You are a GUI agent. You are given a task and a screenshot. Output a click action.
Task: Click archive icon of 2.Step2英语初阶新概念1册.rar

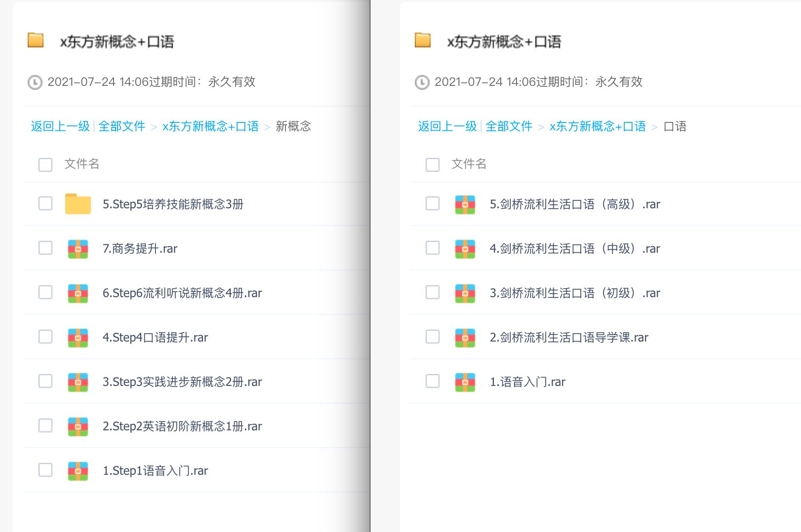click(x=78, y=426)
